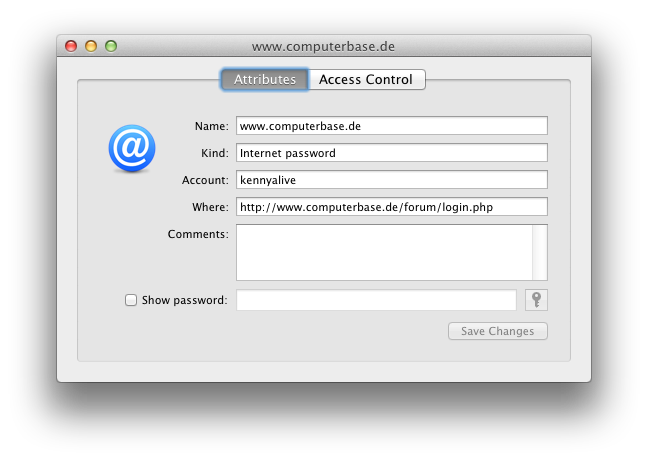Click the Account field with kennyalive
Image resolution: width=648 pixels, height=461 pixels.
point(392,180)
